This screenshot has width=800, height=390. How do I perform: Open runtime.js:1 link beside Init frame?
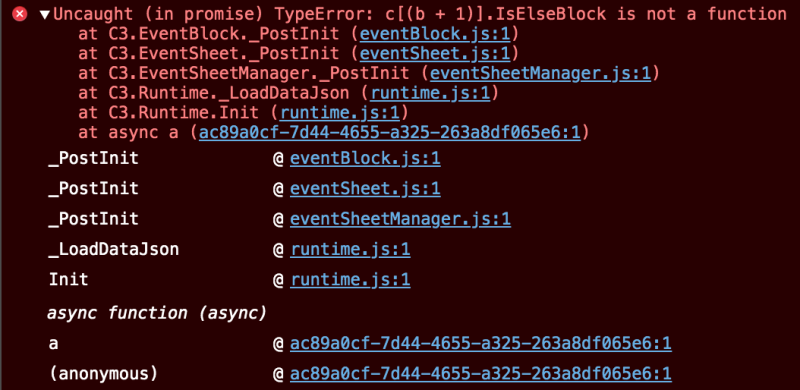(x=351, y=280)
